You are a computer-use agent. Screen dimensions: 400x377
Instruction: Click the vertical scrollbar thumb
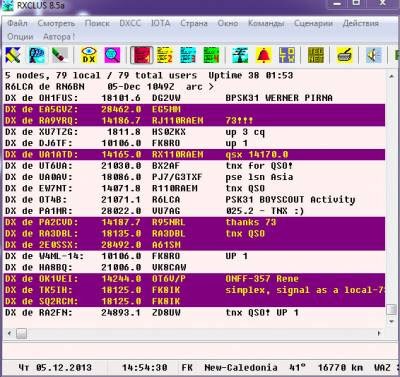[391, 310]
